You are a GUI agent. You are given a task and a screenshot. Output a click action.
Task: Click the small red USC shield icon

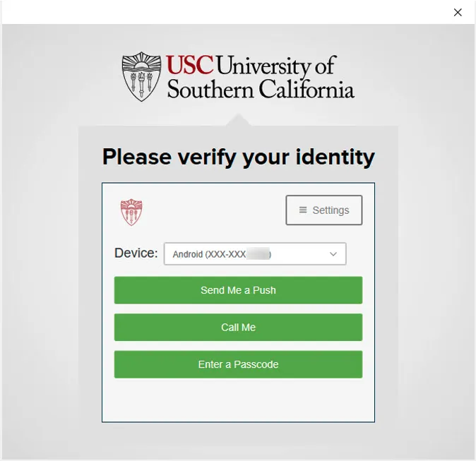[131, 212]
